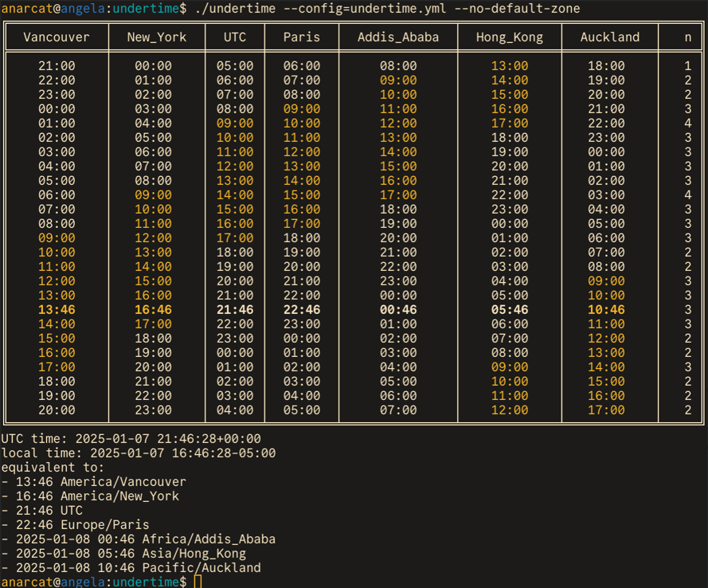Click the 'UTC time: 2025-01-07' output line

[x=131, y=439]
